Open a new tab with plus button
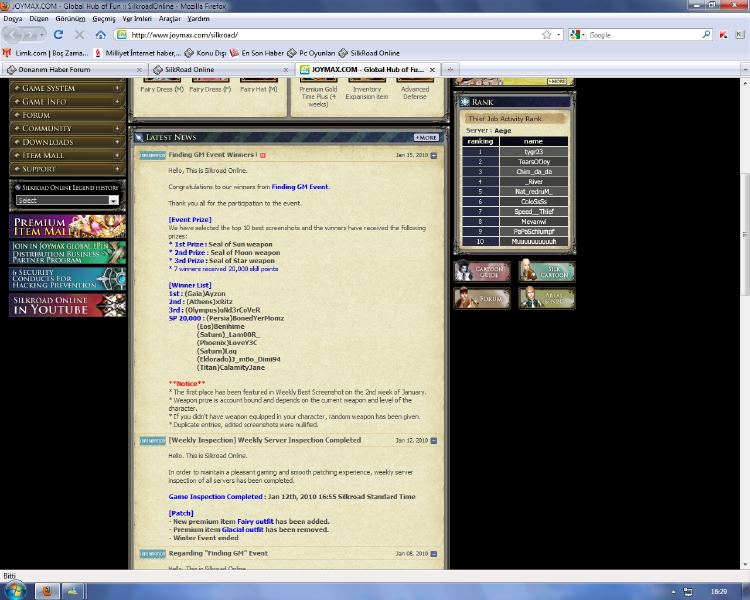Screen dimensions: 750x600 point(450,69)
